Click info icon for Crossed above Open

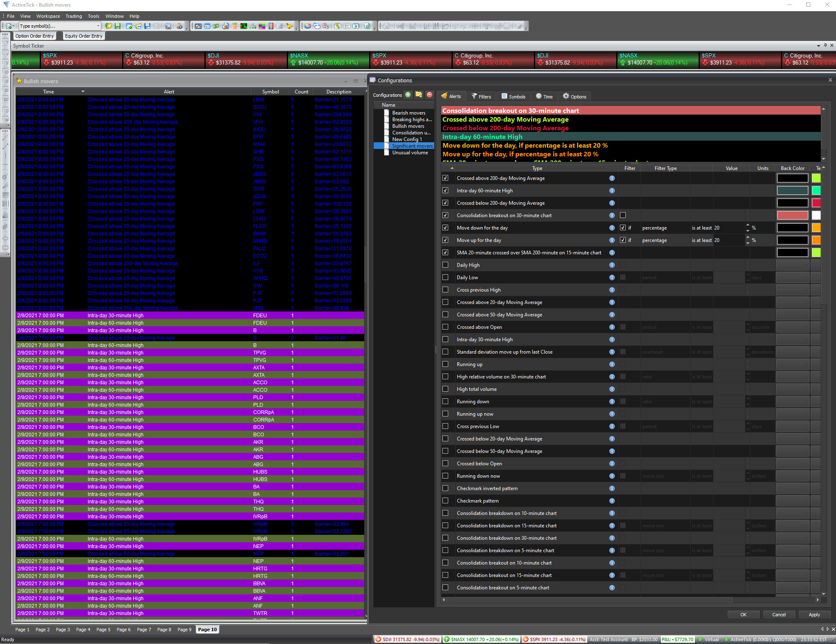tap(612, 327)
